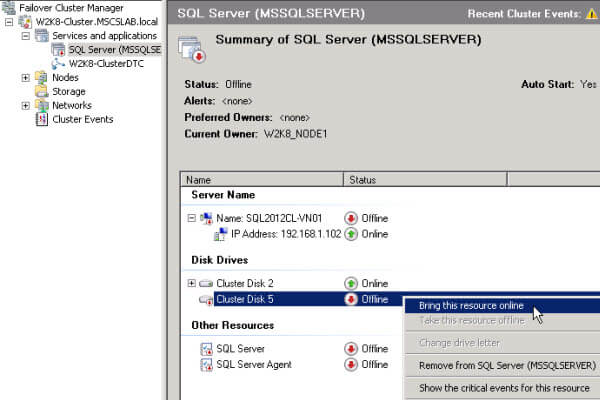Select the Cluster Disk 5 row text
The image size is (600, 400).
pos(245,299)
